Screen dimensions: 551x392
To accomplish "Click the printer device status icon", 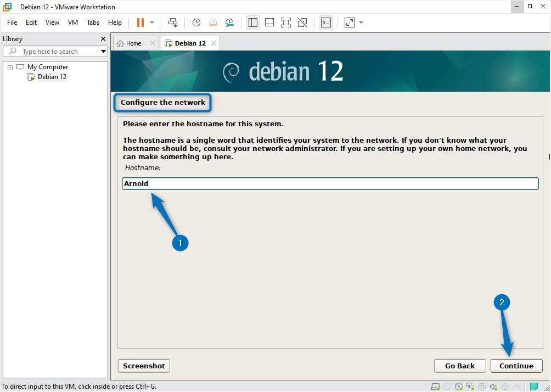I will (481, 387).
